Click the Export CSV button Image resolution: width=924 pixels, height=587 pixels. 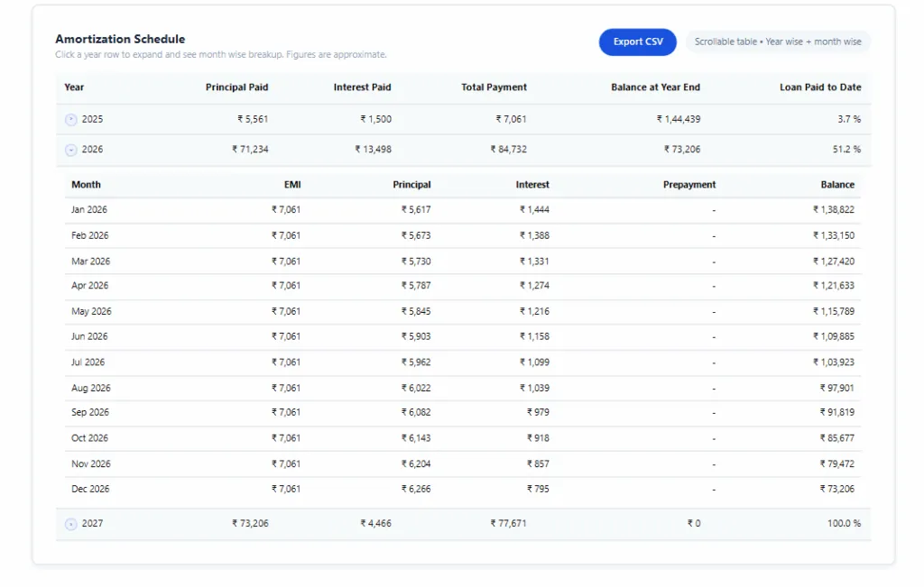pyautogui.click(x=637, y=41)
